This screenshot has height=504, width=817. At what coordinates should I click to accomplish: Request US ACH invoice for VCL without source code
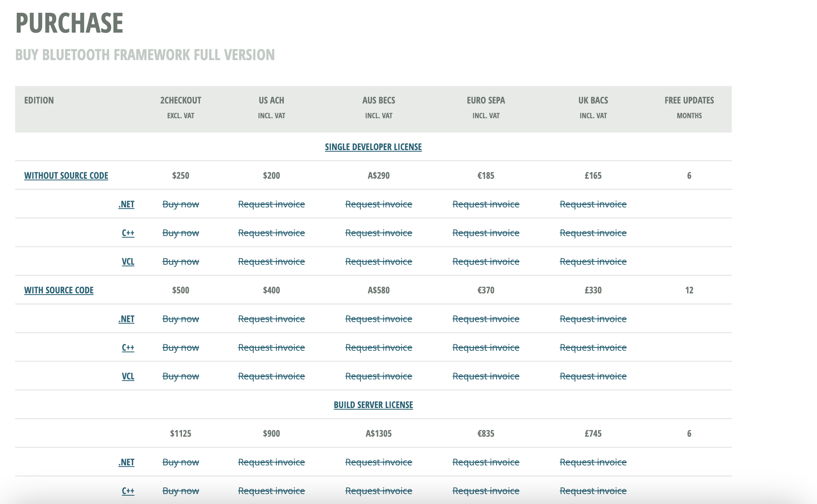[272, 262]
